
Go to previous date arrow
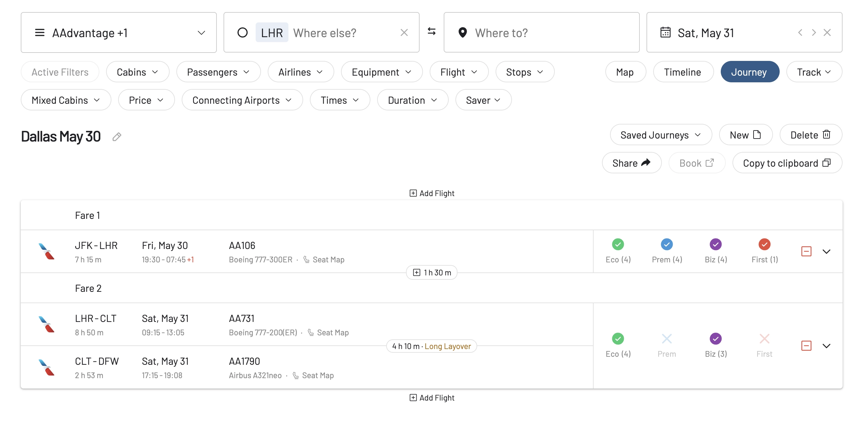pos(800,33)
